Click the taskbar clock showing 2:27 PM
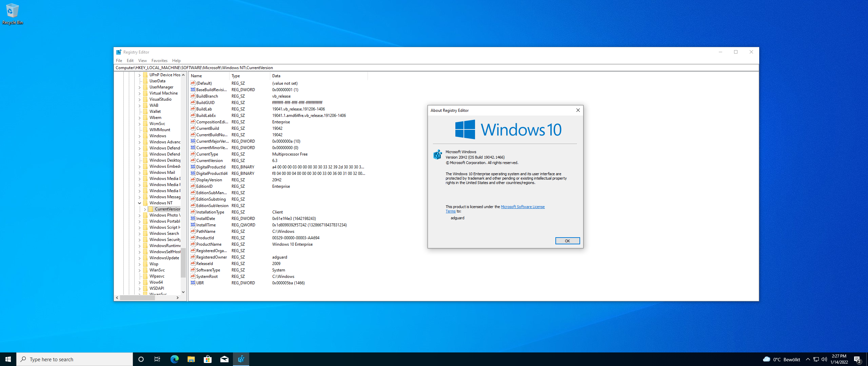Image resolution: width=868 pixels, height=366 pixels. (839, 359)
